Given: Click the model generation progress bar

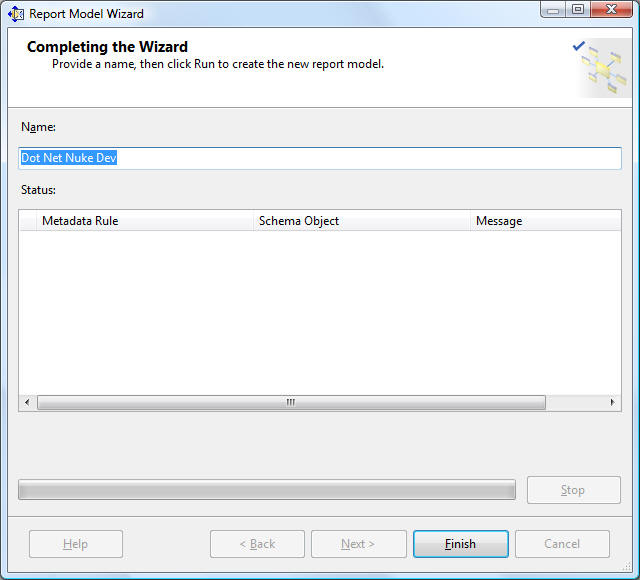Looking at the screenshot, I should click(267, 490).
